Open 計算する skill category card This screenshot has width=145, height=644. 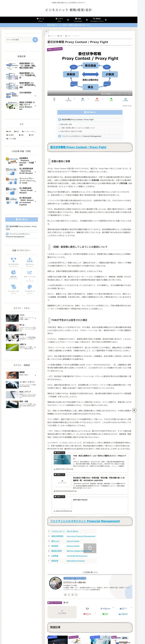(22, 337)
